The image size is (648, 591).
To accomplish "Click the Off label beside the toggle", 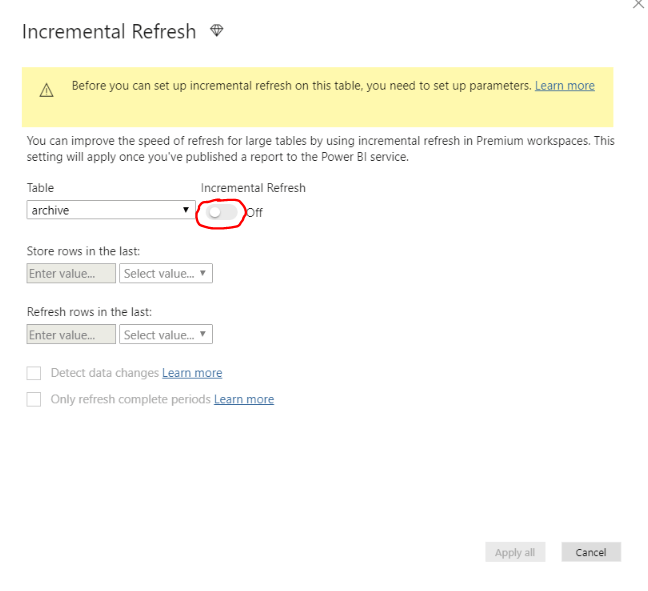I will pos(254,212).
